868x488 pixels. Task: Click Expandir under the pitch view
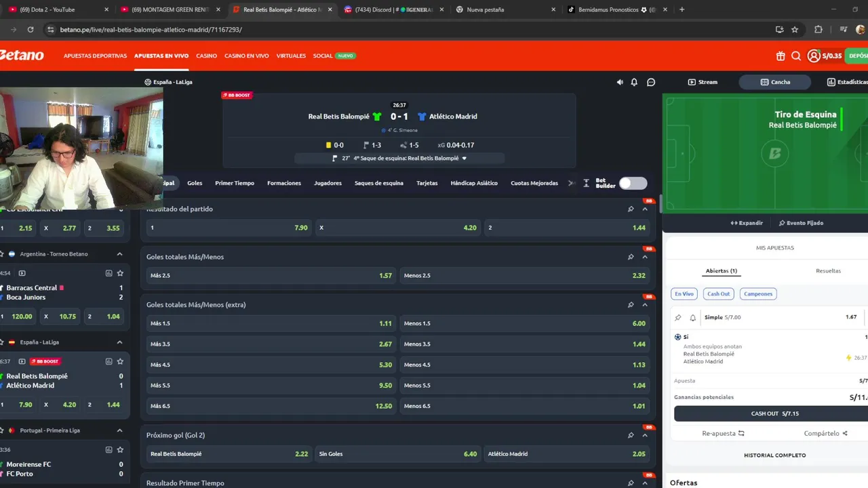[747, 223]
